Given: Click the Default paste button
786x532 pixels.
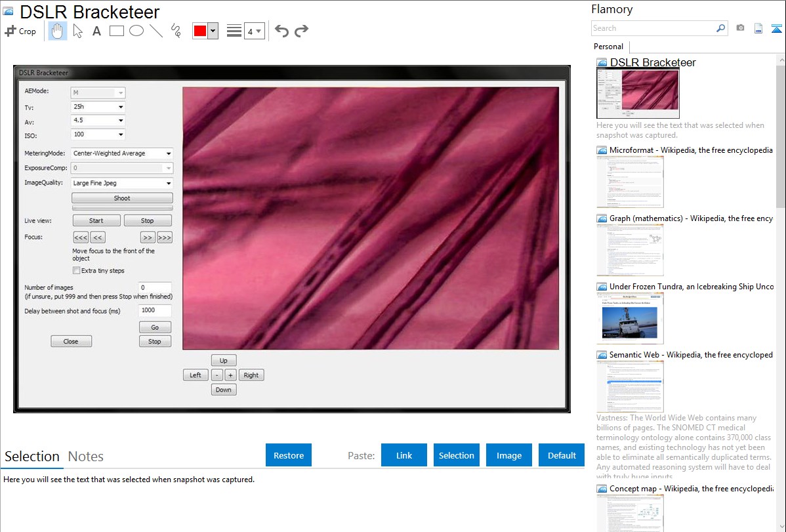Looking at the screenshot, I should (x=562, y=455).
